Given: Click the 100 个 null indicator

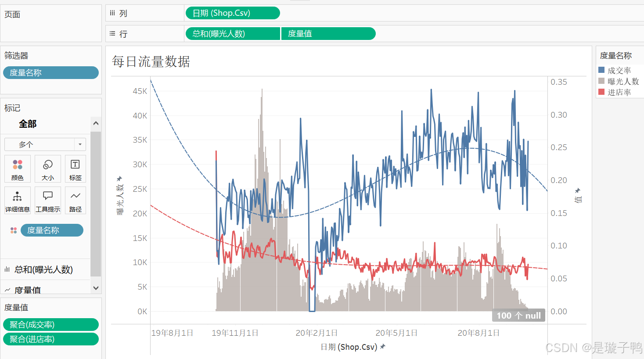Looking at the screenshot, I should click(518, 316).
